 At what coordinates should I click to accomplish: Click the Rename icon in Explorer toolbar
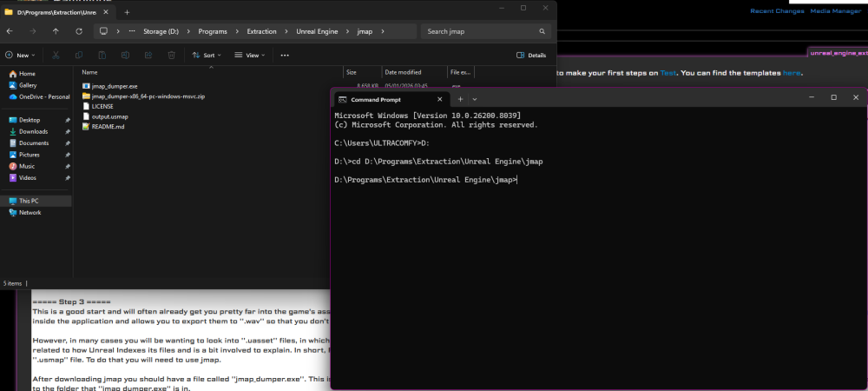point(125,55)
